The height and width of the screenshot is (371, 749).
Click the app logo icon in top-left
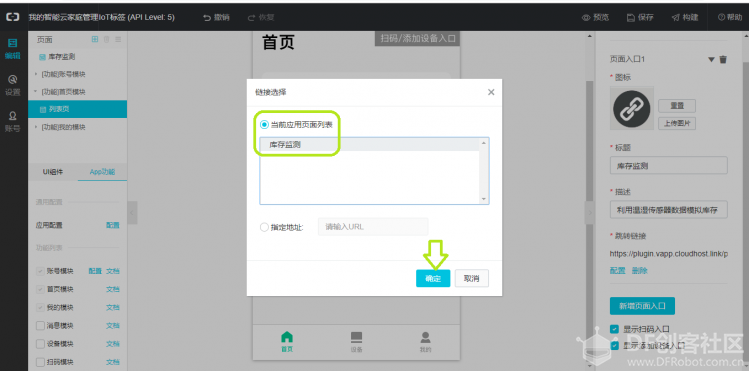[12, 17]
